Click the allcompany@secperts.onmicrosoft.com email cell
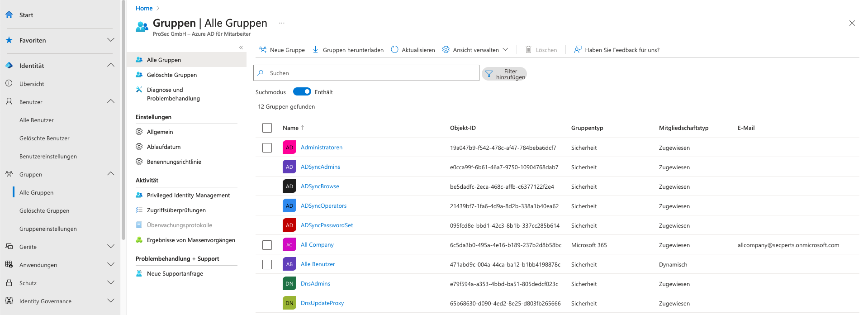Screen dimensions: 868x315 point(788,245)
